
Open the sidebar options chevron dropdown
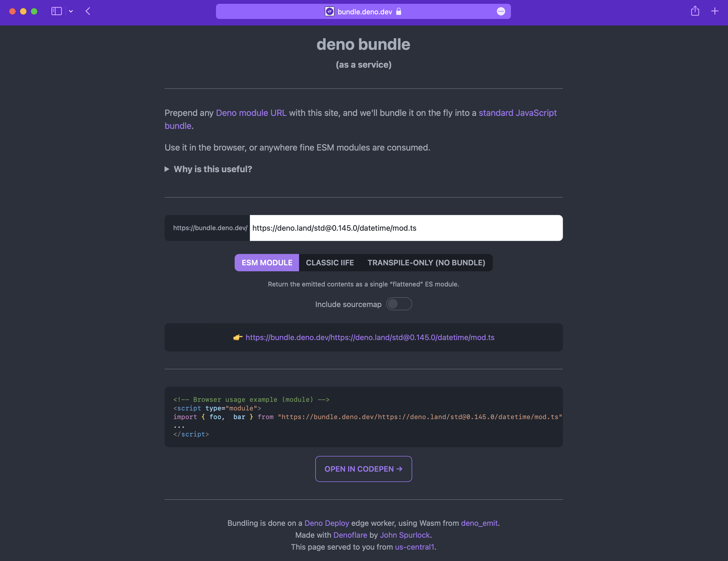tap(71, 11)
